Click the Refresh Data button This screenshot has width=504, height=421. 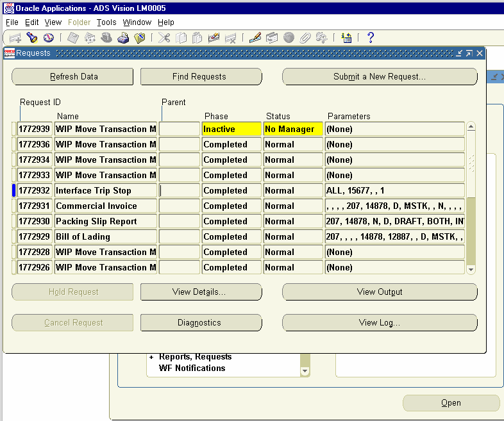coord(72,77)
